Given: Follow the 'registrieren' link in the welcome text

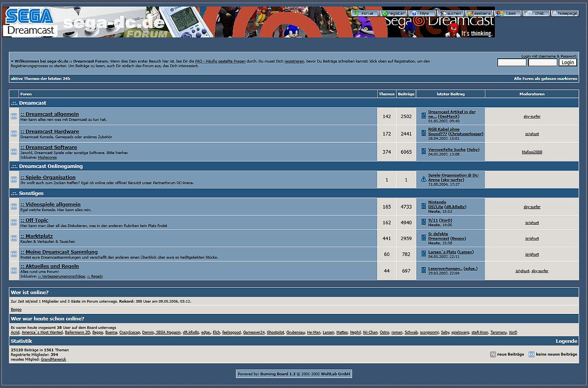Looking at the screenshot, I should (294, 61).
